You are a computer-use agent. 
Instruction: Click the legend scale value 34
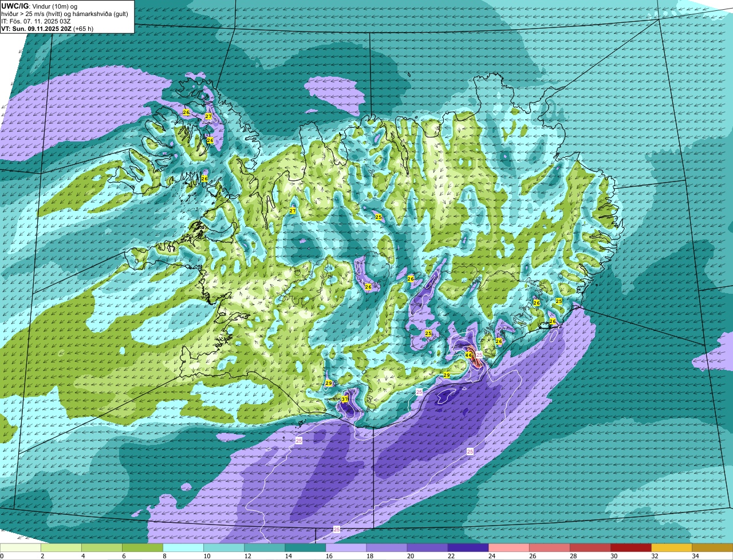(x=694, y=556)
